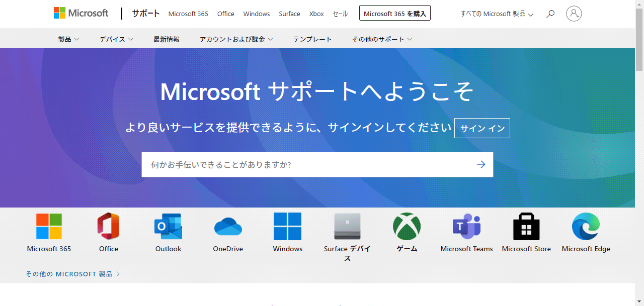Click the サイン イン button
Image resolution: width=644 pixels, height=306 pixels.
point(482,128)
